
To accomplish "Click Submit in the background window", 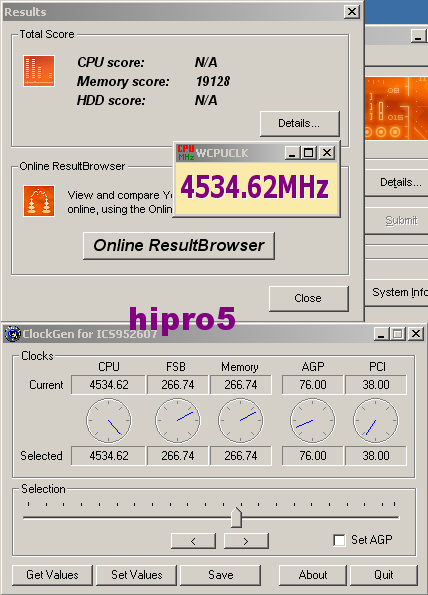I will point(397,220).
